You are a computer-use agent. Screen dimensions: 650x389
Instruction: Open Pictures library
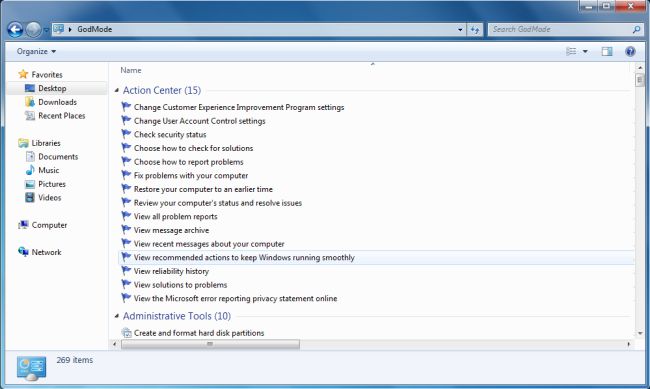coord(52,184)
